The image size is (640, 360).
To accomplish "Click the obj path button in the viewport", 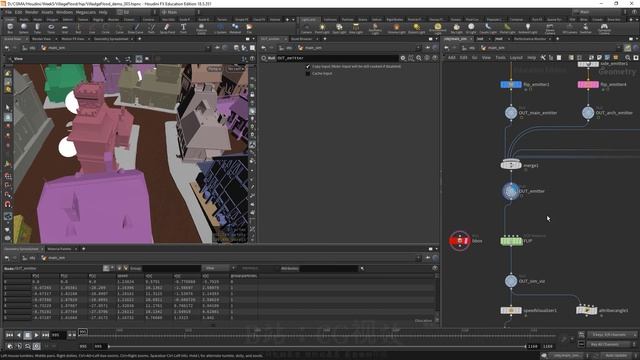I will (29, 48).
